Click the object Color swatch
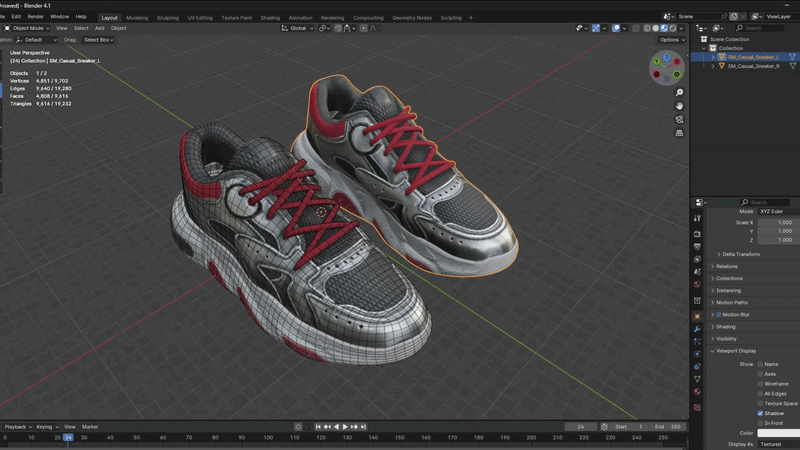800x450 pixels. [x=779, y=433]
